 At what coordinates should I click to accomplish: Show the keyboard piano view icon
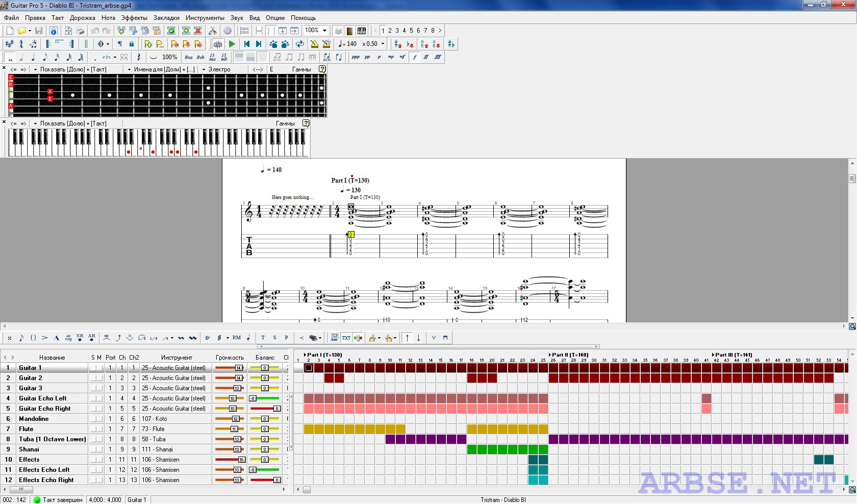(x=362, y=31)
